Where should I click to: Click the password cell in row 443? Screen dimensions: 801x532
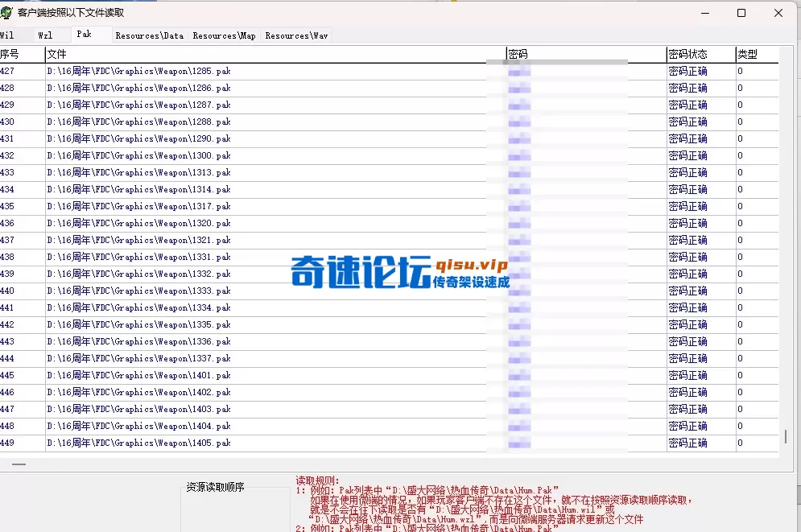pyautogui.click(x=586, y=341)
